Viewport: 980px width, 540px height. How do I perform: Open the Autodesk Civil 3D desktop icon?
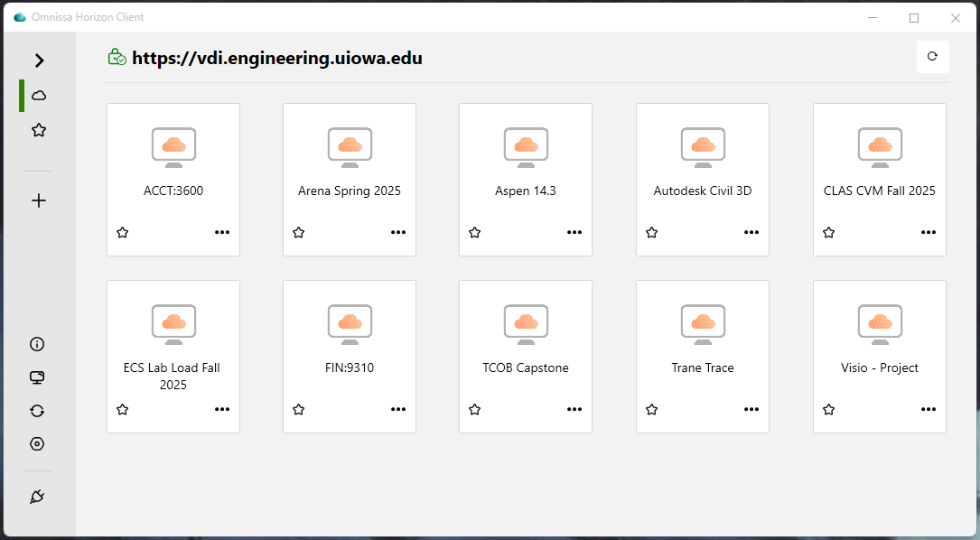pyautogui.click(x=703, y=148)
